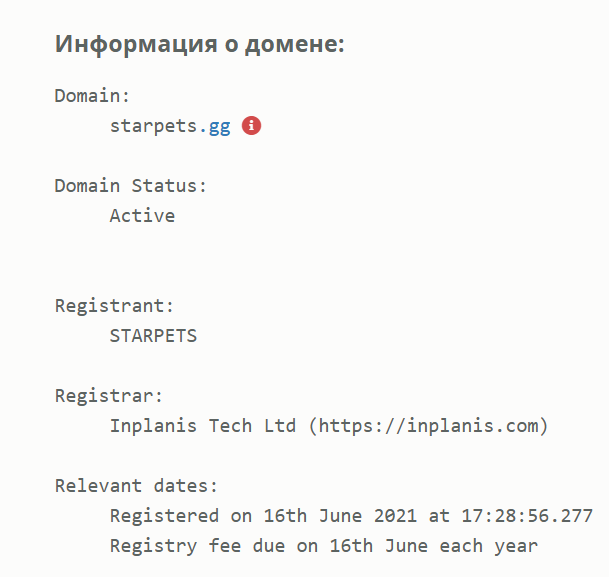Viewport: 609px width, 577px height.
Task: Click the Domain Status: label
Action: (131, 186)
